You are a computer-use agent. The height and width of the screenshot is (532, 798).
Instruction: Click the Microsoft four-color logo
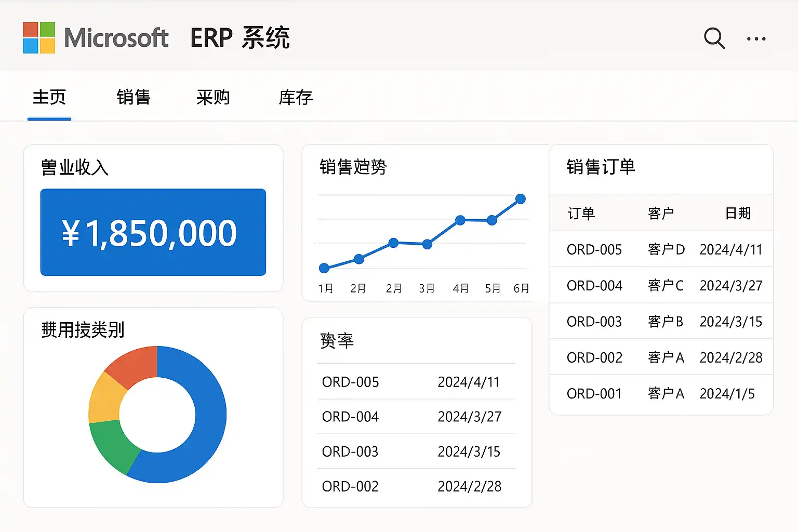coord(39,38)
